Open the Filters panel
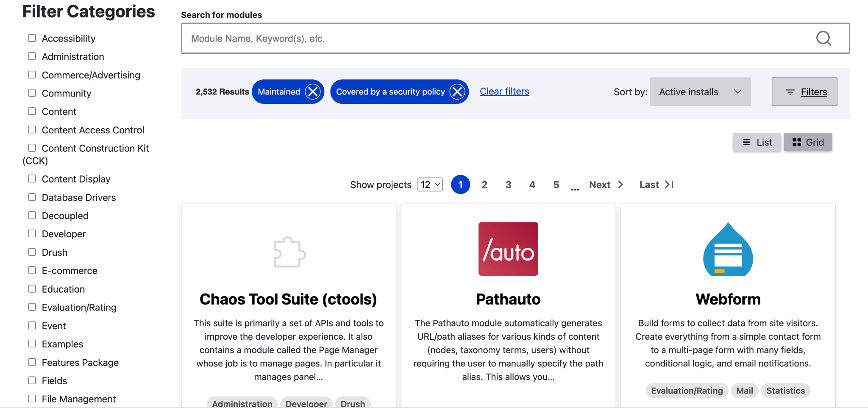This screenshot has width=868, height=410. click(804, 91)
